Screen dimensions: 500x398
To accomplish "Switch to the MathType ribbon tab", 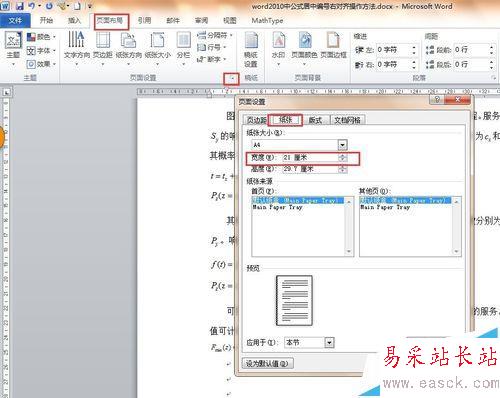I will [x=267, y=21].
